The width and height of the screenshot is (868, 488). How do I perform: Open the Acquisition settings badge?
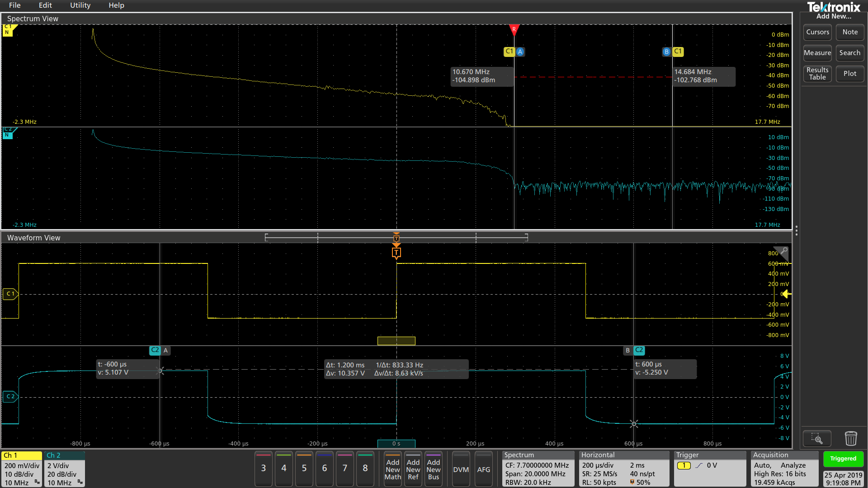point(784,469)
